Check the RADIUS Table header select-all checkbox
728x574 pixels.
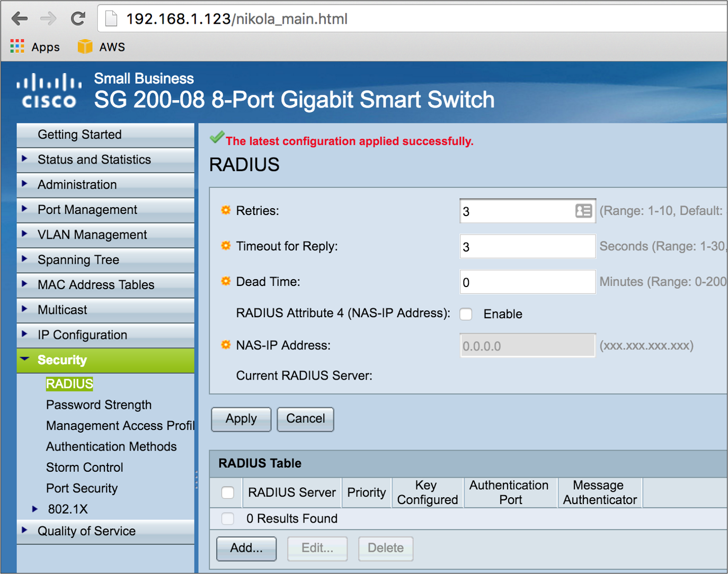click(228, 492)
